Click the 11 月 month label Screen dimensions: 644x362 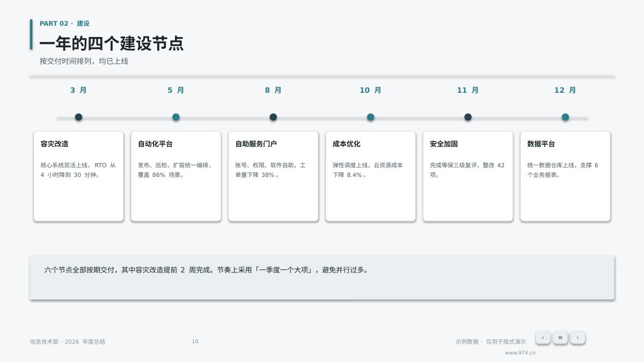click(x=468, y=90)
